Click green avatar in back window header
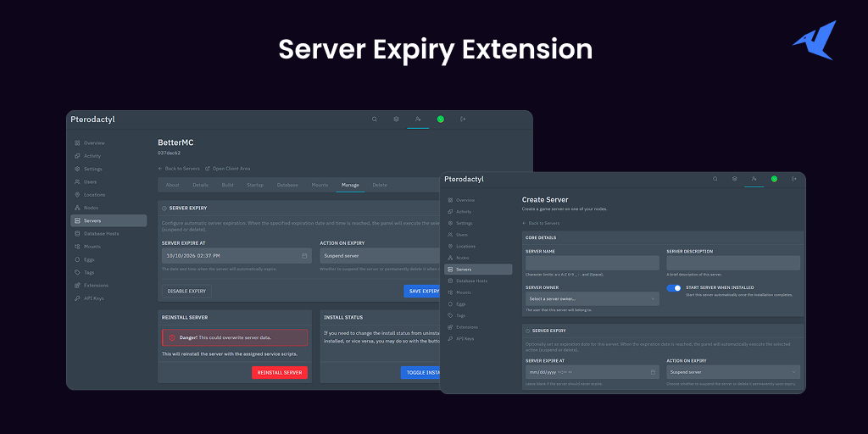 [x=441, y=119]
